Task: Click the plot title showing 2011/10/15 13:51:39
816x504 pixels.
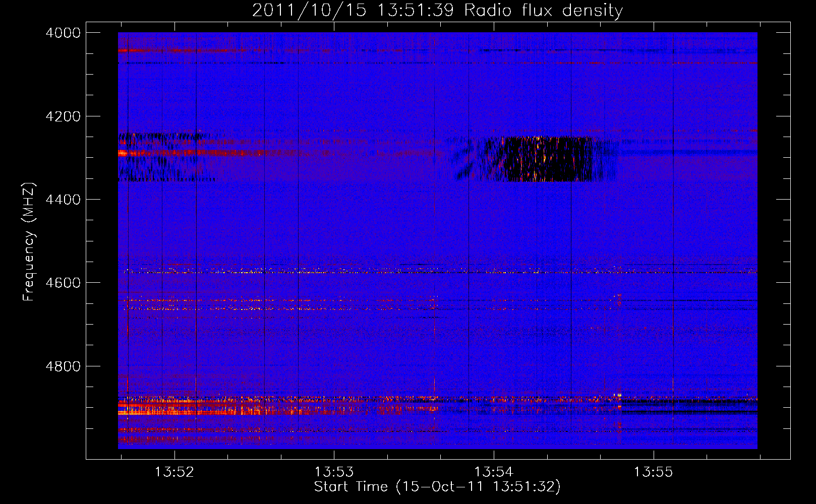Action: pos(437,10)
